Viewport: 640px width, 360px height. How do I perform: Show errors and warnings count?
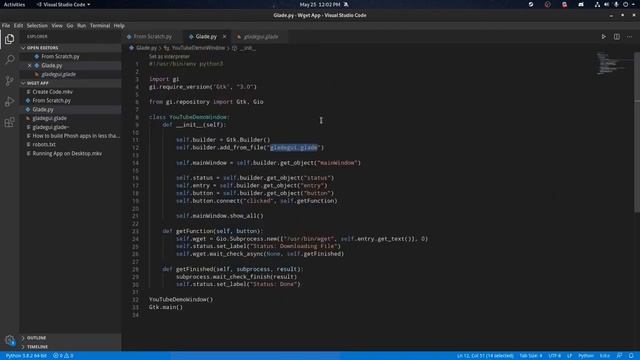point(63,356)
